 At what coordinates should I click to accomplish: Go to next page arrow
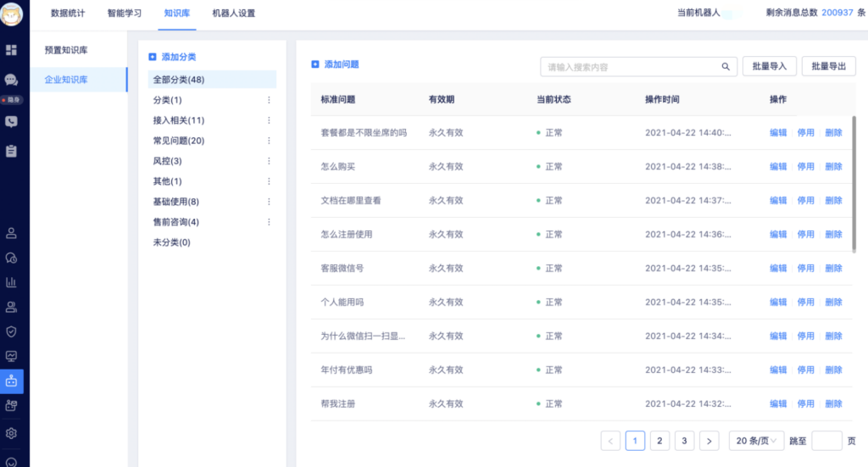(709, 441)
